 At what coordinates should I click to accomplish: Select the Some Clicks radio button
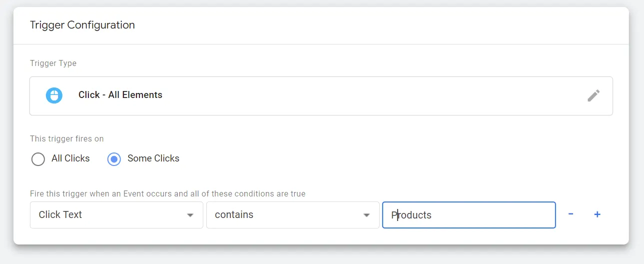114,159
